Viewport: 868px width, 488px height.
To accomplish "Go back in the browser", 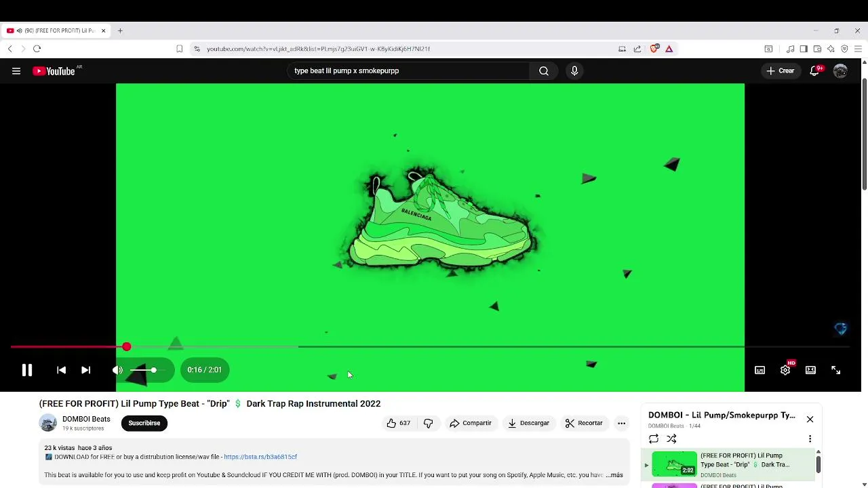I will [x=9, y=49].
